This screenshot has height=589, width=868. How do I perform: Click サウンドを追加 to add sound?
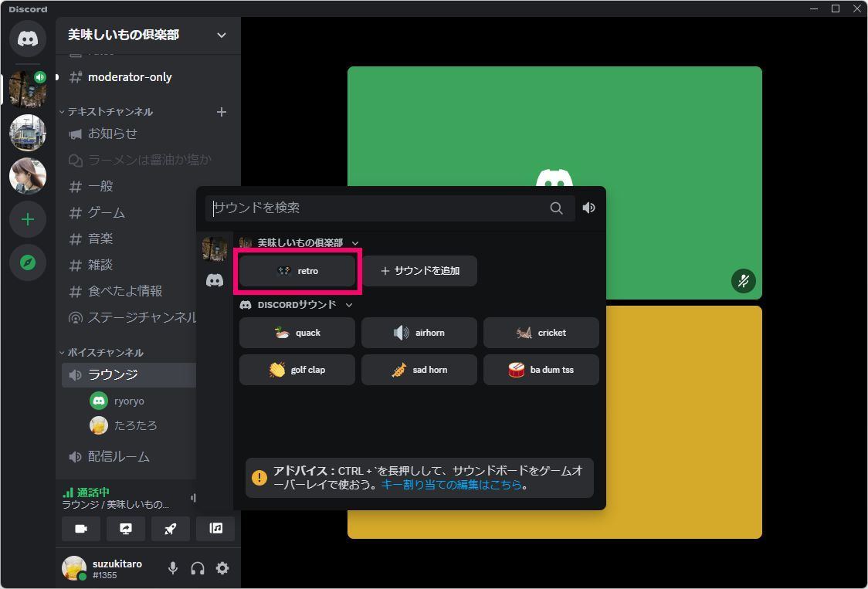419,271
